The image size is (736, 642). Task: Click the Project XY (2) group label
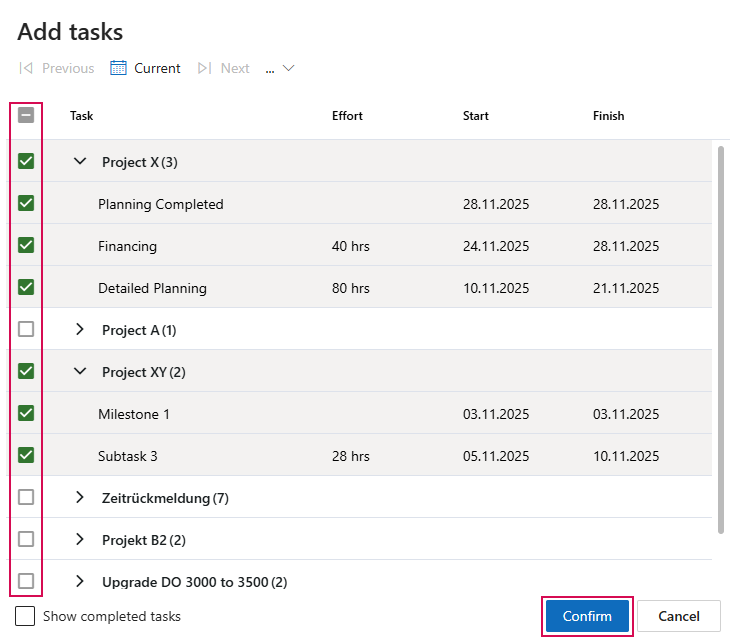pos(144,373)
